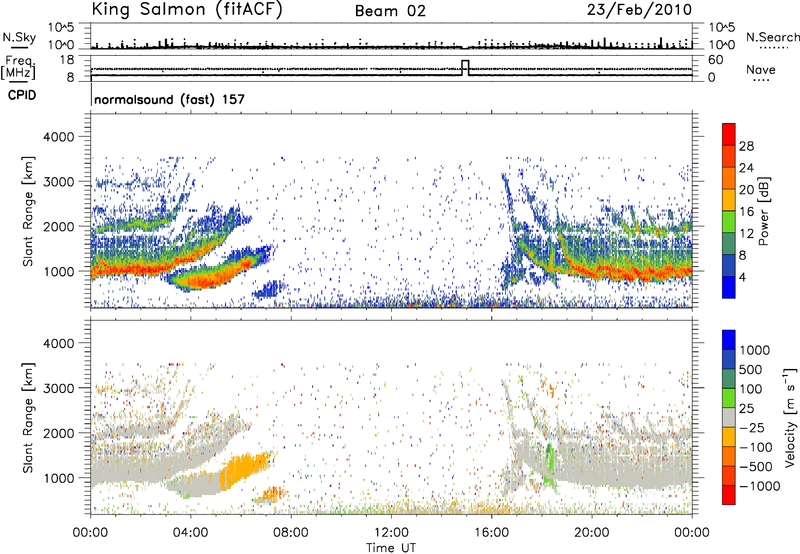Viewport: 800px width, 554px height.
Task: Click the blue bottom of power color bar
Action: [x=729, y=287]
